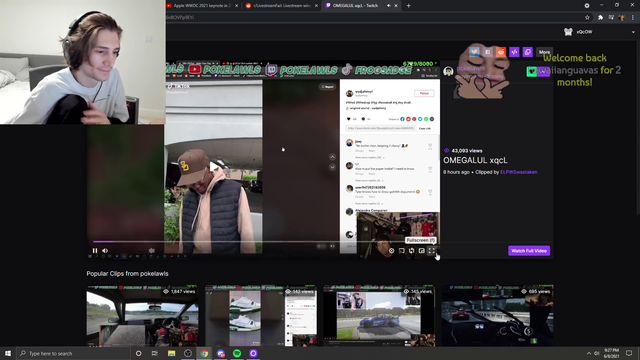Open a new browser tab
640x360 pixels.
pyautogui.click(x=409, y=6)
